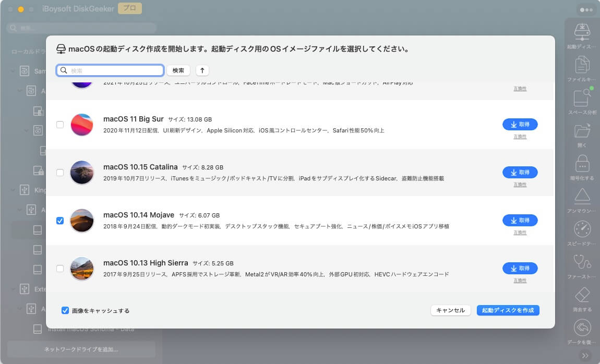
Task: Select the unmount (アンマウント) eject icon
Action: [582, 196]
